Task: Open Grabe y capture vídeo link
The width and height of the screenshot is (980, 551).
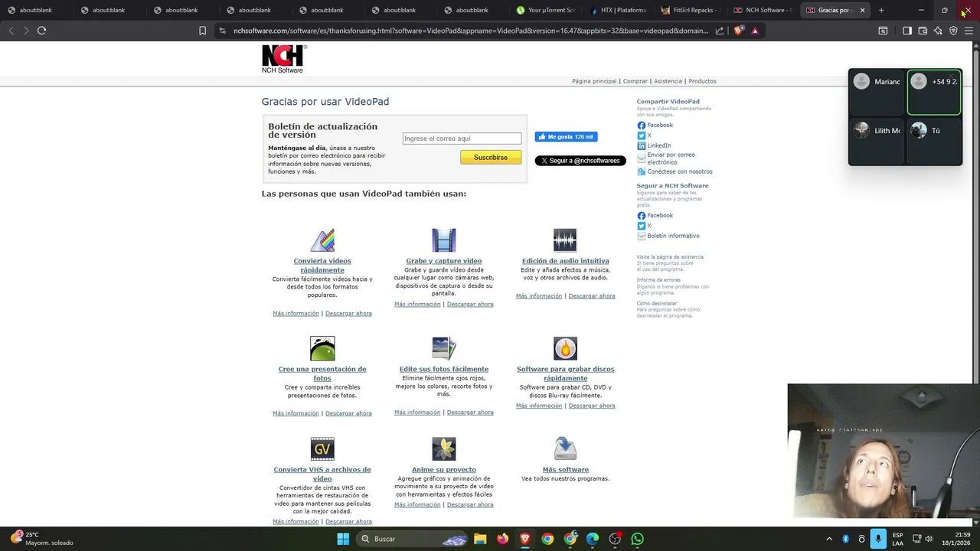Action: click(444, 261)
